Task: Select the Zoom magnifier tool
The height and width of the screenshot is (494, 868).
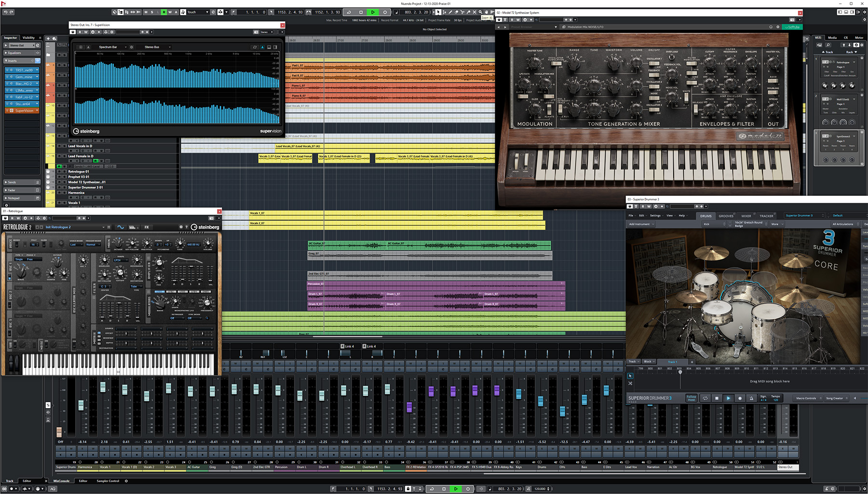Action: 480,12
